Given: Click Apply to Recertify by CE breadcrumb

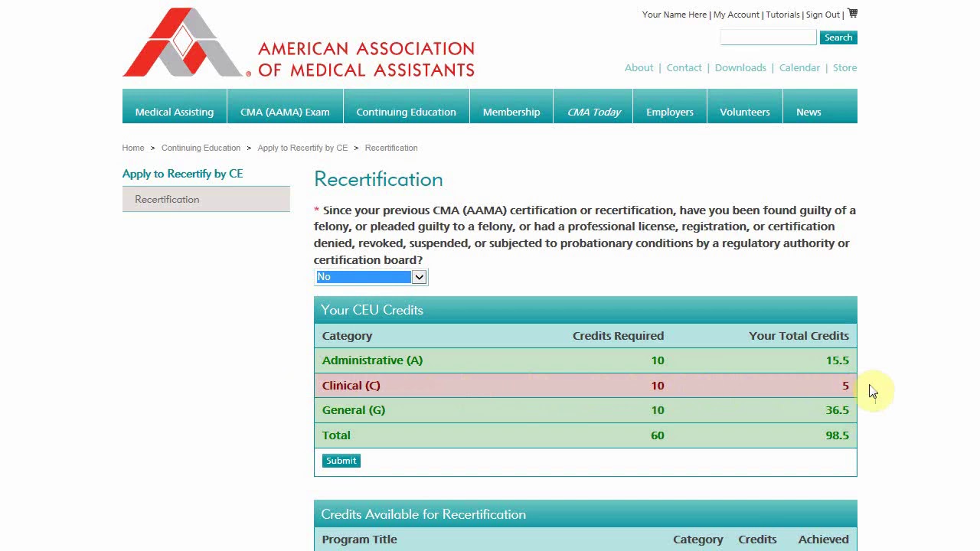Looking at the screenshot, I should coord(302,148).
